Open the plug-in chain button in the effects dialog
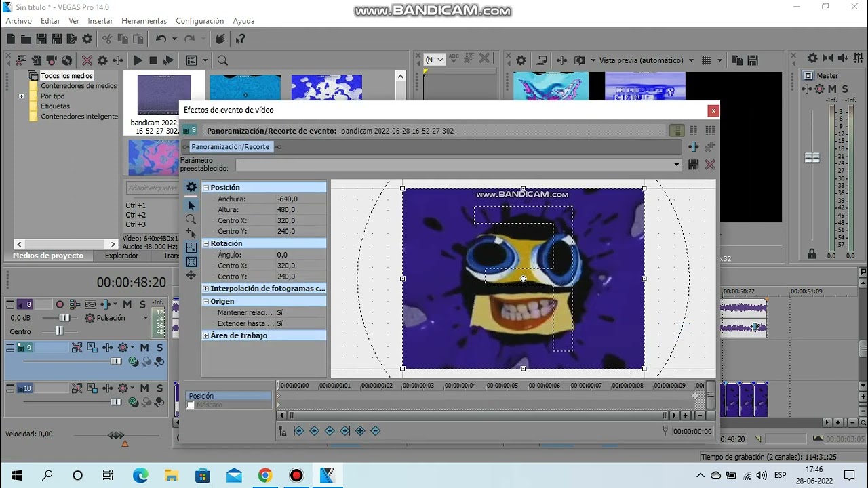Image resolution: width=868 pixels, height=488 pixels. (x=693, y=146)
